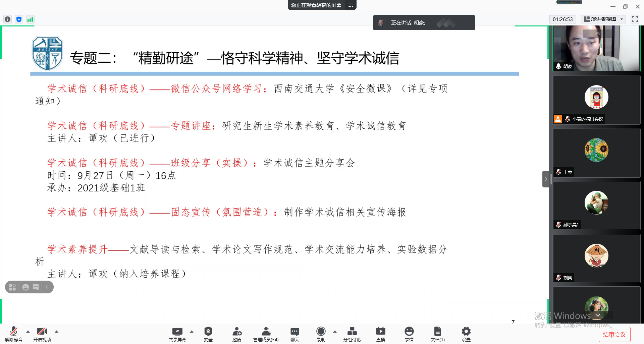Image resolution: width=644 pixels, height=344 pixels.
Task: Expand audio options arrow beside 解除静音
Action: (28, 332)
